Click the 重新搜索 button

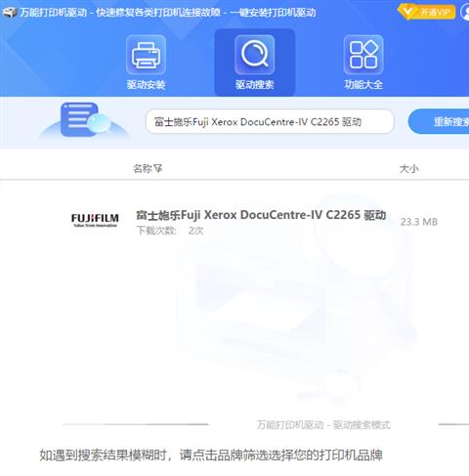[439, 121]
